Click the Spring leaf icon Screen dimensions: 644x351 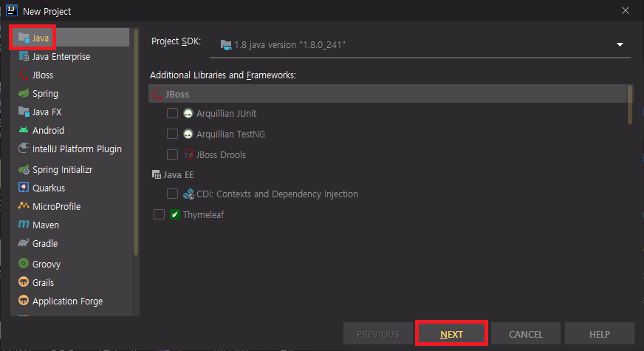(x=24, y=93)
